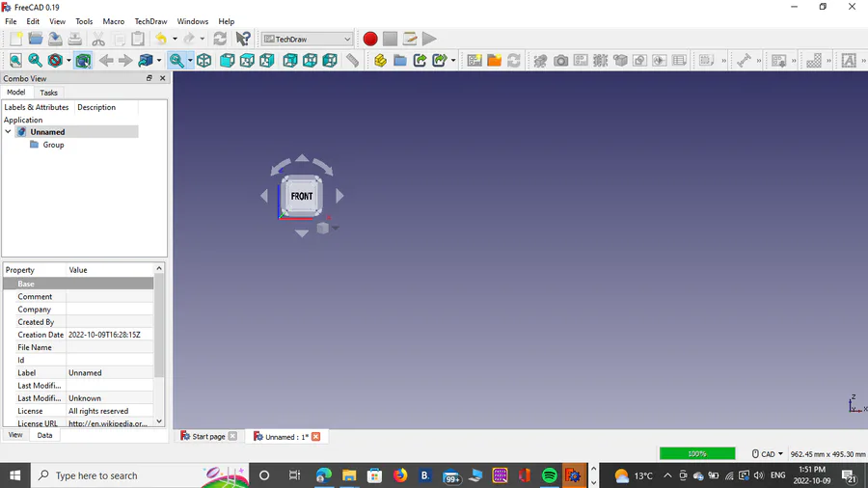Click the Measure distance ruler icon

pyautogui.click(x=353, y=61)
